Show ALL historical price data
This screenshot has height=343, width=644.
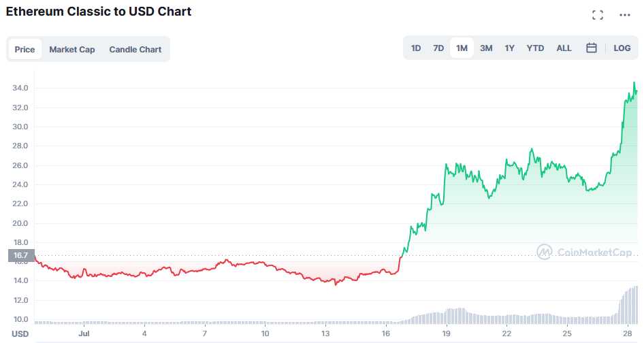564,48
